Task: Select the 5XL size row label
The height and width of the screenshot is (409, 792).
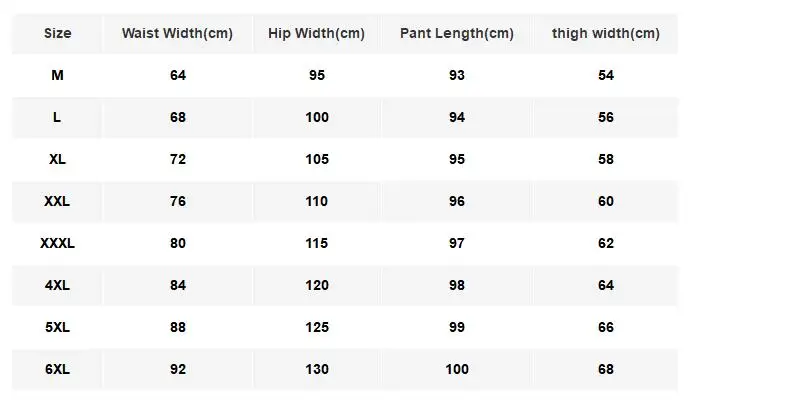Action: tap(58, 327)
